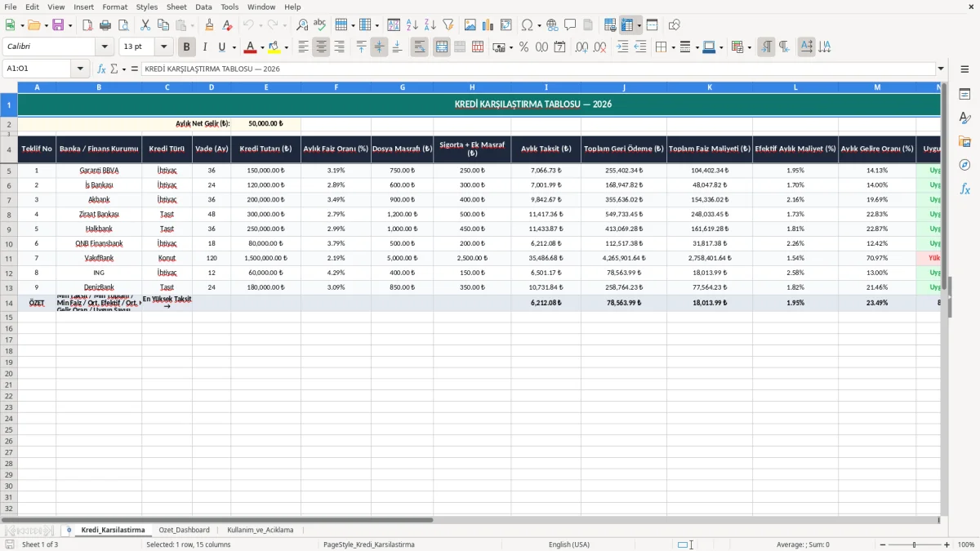Click the Print icon
980x551 pixels.
pos(105,25)
